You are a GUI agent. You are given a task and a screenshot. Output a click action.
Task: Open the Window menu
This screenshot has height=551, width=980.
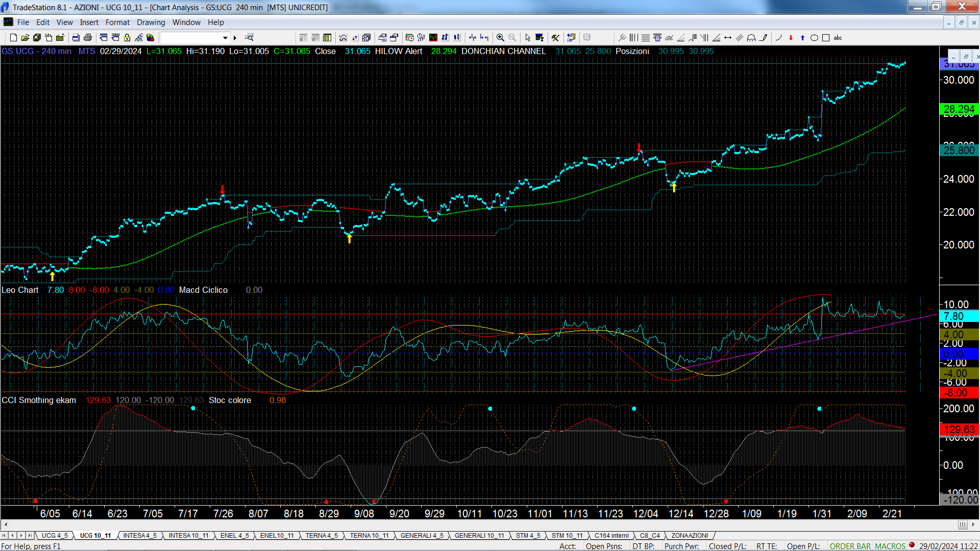pyautogui.click(x=186, y=22)
